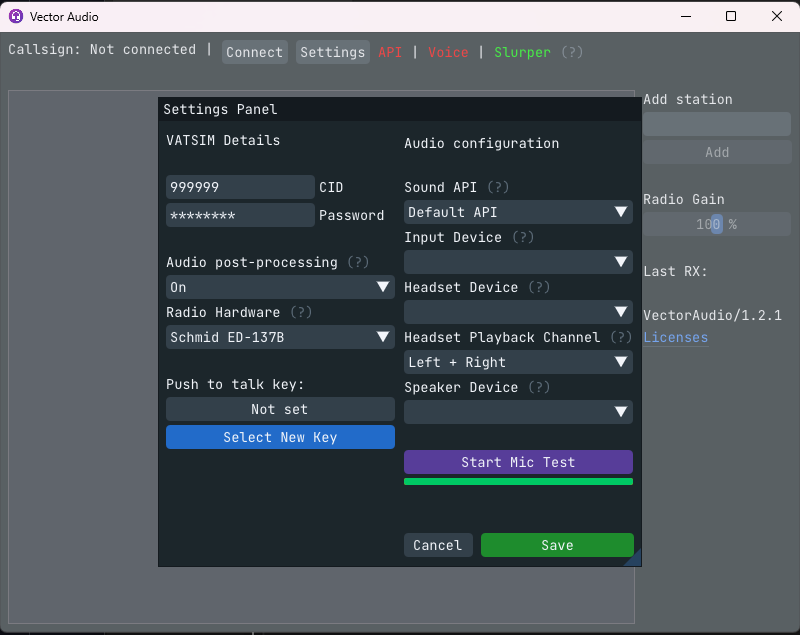Start the microphone test

click(x=518, y=462)
